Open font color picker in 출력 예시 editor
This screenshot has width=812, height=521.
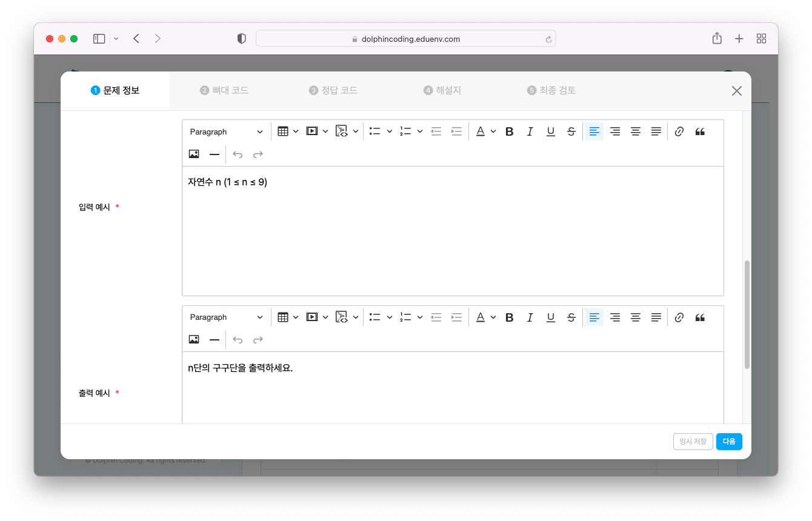481,317
